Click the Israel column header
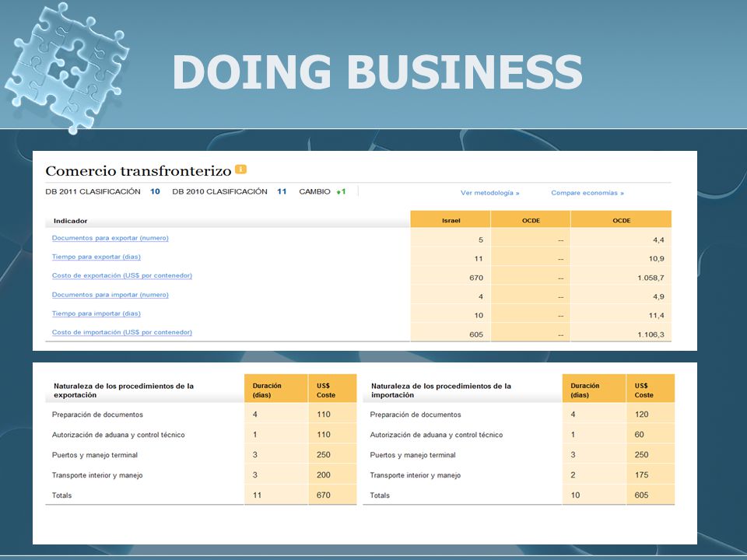Screen dimensions: 747x560 click(451, 220)
